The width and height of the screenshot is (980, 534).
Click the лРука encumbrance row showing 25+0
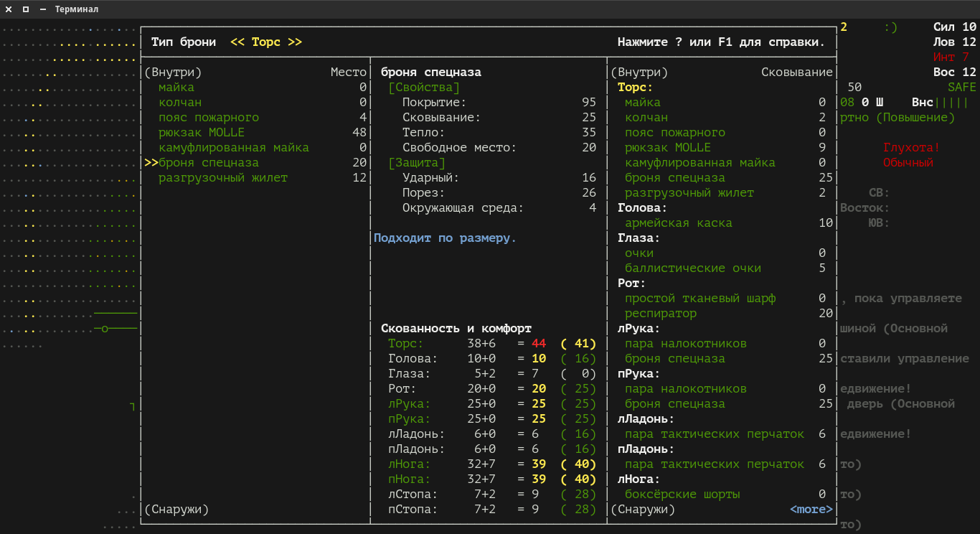492,404
